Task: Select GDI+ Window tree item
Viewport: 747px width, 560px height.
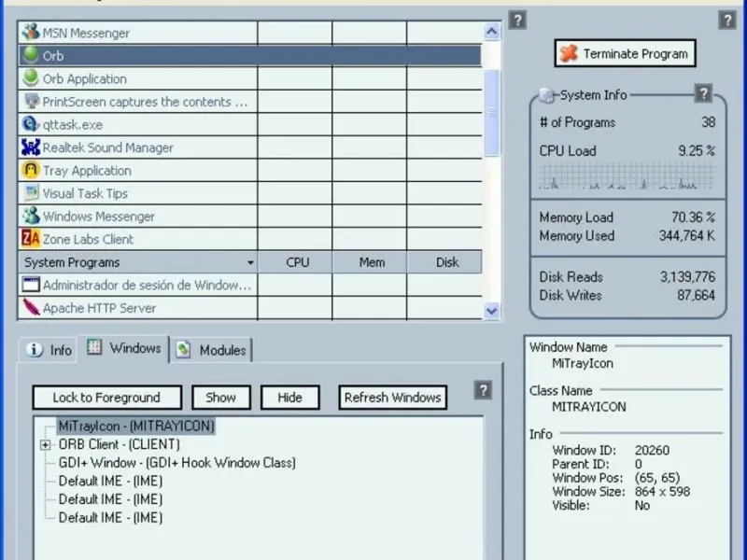Action: pos(176,462)
